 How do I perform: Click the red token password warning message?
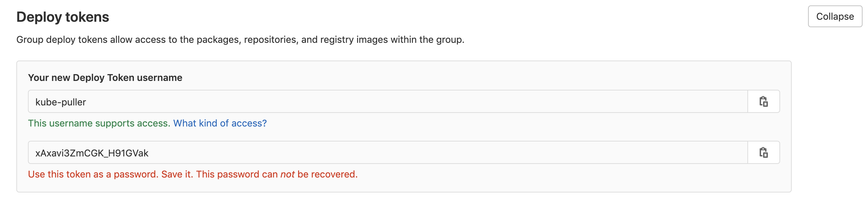(192, 174)
